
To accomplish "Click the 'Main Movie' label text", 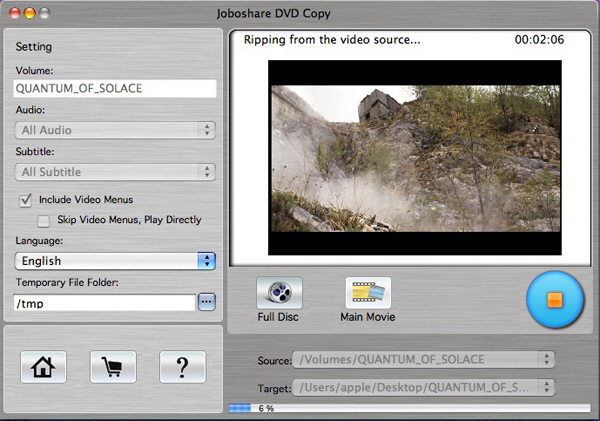I will click(368, 317).
